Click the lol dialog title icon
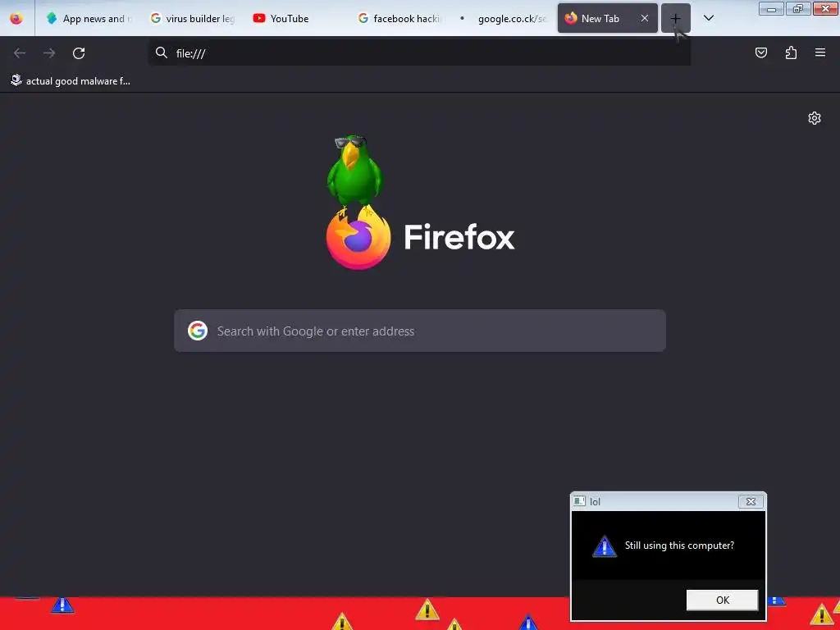 pos(579,501)
